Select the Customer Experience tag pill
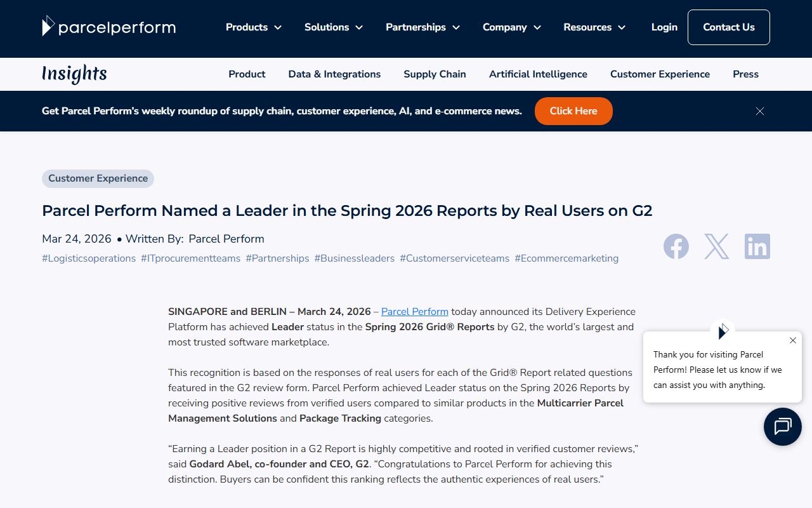 [98, 178]
